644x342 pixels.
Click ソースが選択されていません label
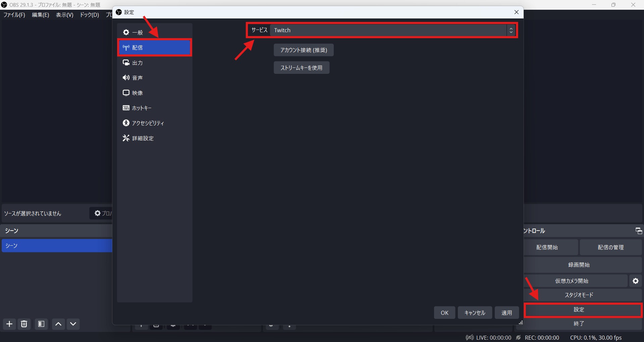33,213
